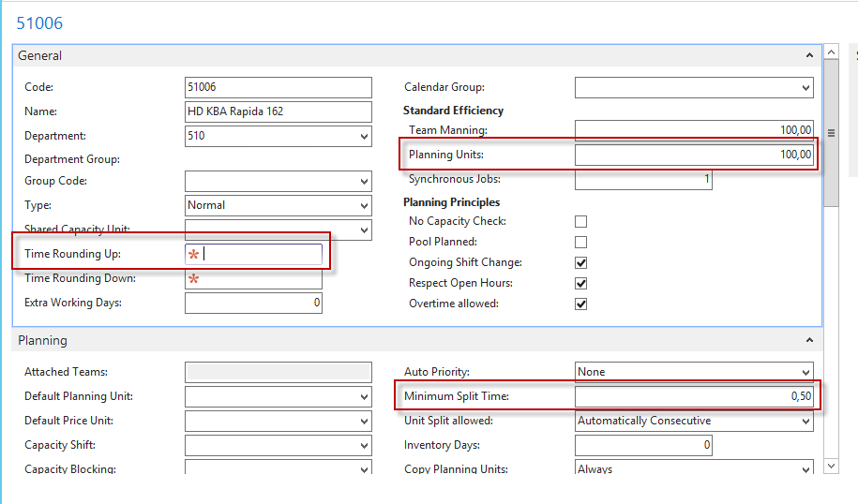Open the Copy Planning Units dropdown
The height and width of the screenshot is (504, 858).
coord(805,468)
